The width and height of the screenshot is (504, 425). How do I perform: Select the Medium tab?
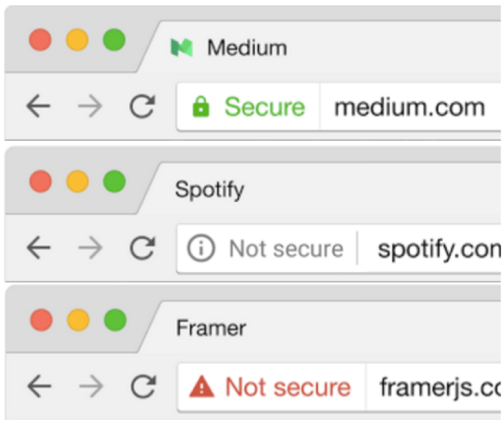(246, 48)
